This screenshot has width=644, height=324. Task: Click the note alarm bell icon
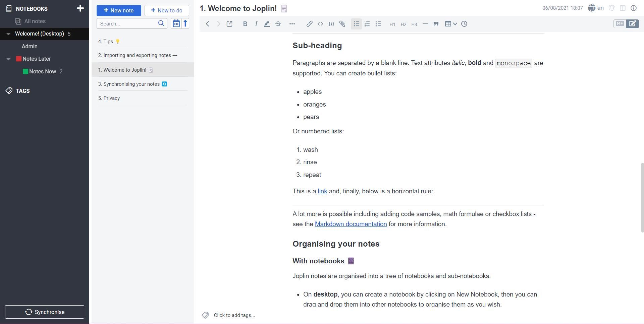[611, 8]
